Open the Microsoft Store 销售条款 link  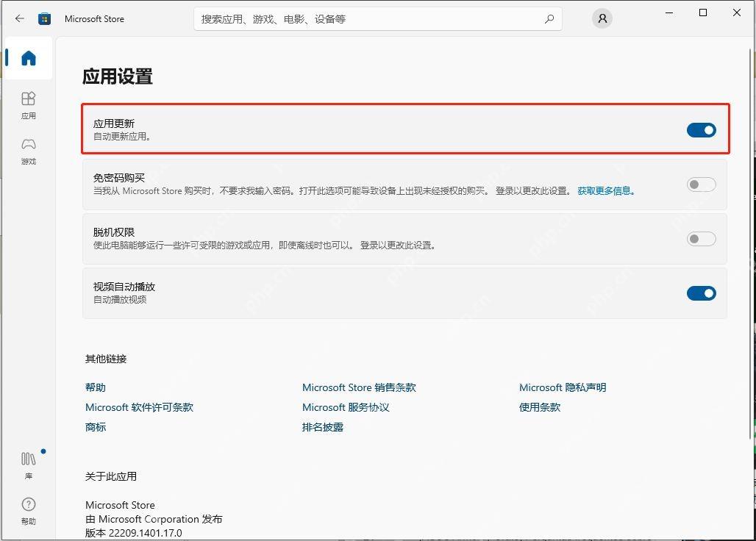click(359, 387)
